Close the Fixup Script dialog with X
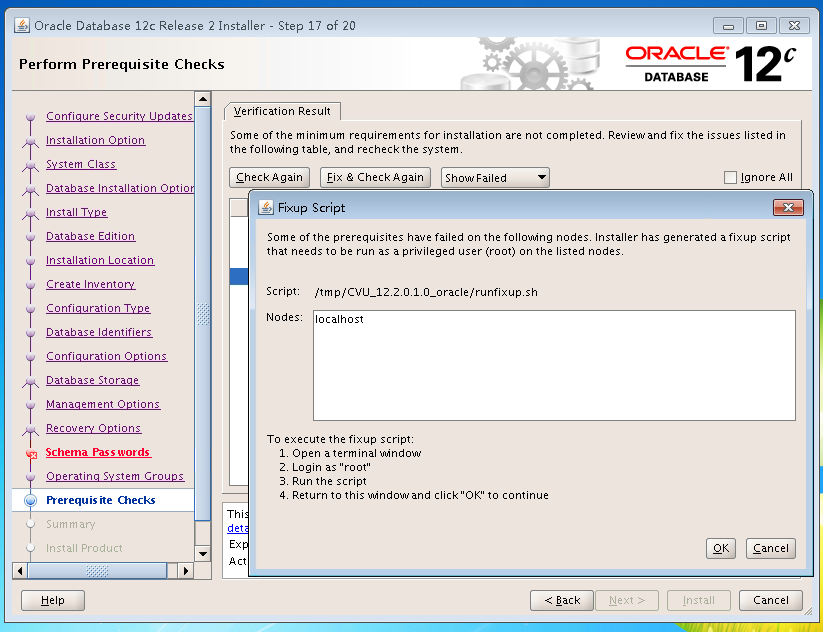This screenshot has height=632, width=823. pyautogui.click(x=788, y=207)
